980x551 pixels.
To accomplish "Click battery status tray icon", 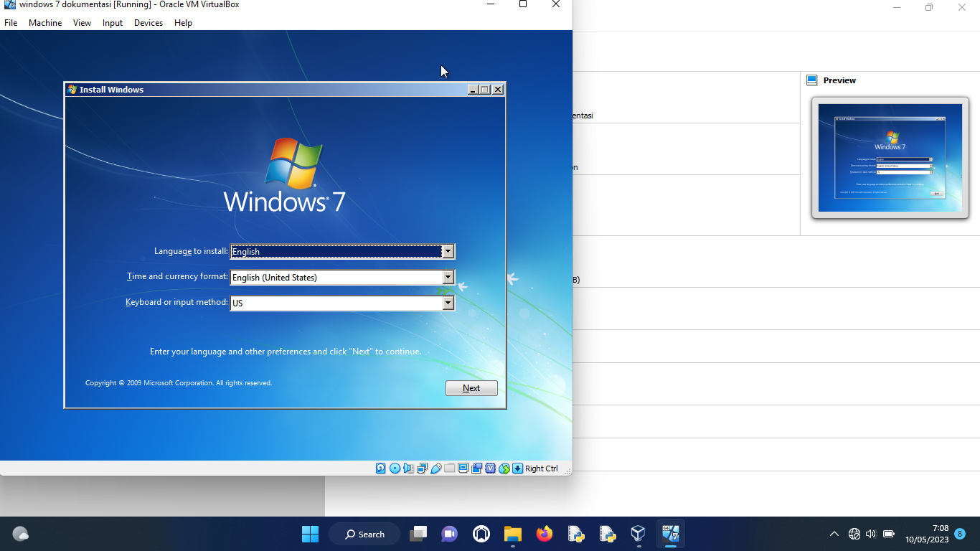I will tap(889, 534).
